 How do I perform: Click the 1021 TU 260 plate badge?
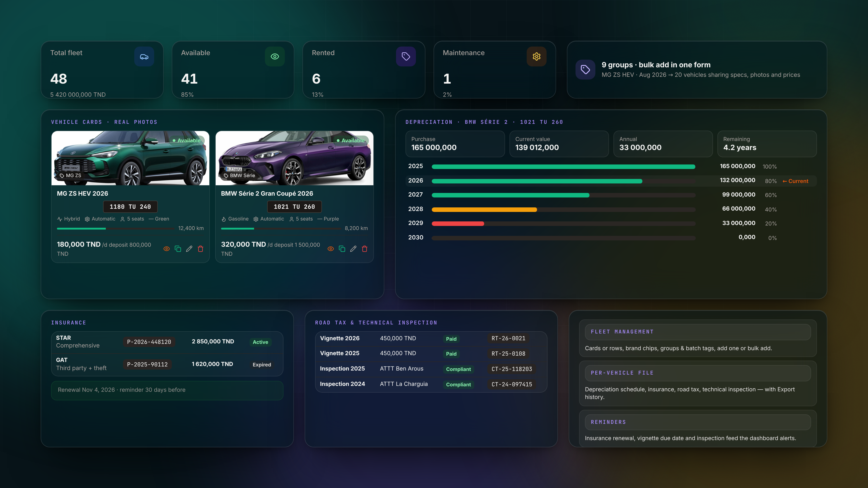click(x=295, y=207)
